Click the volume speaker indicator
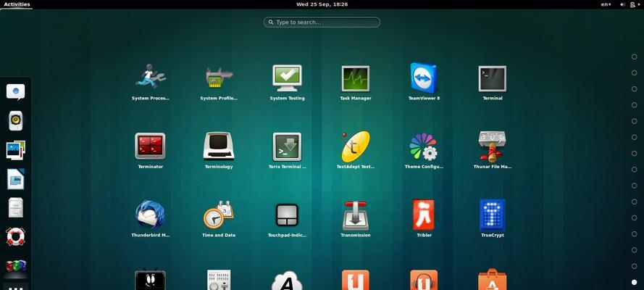The image size is (644, 290). [622, 4]
